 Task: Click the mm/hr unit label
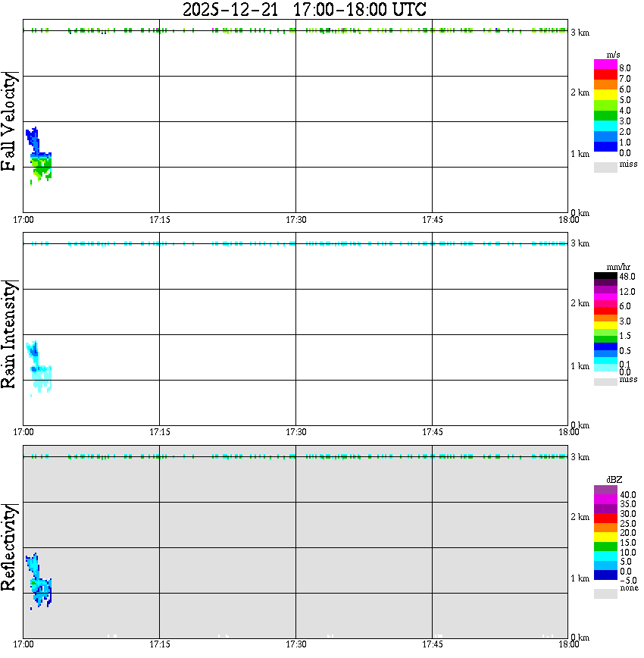click(618, 268)
